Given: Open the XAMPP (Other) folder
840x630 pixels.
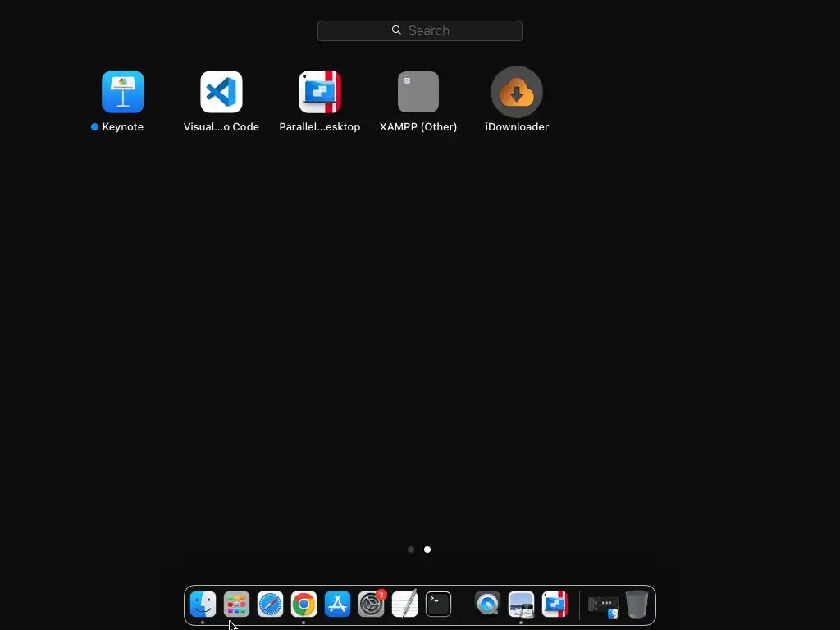Looking at the screenshot, I should (418, 92).
